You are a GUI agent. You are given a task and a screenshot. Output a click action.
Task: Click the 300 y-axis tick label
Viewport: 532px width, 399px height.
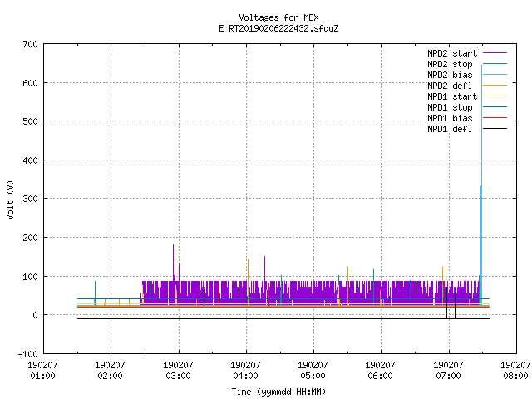coord(31,199)
